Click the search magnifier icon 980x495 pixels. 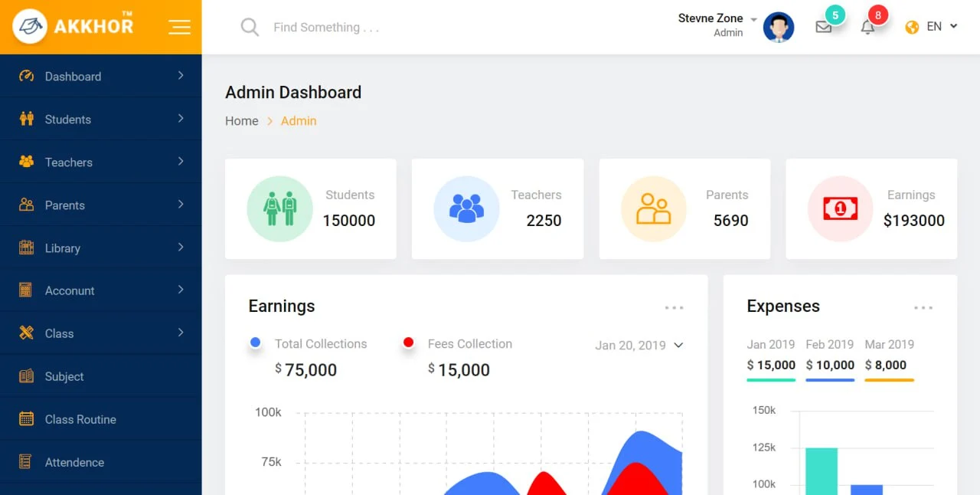250,28
